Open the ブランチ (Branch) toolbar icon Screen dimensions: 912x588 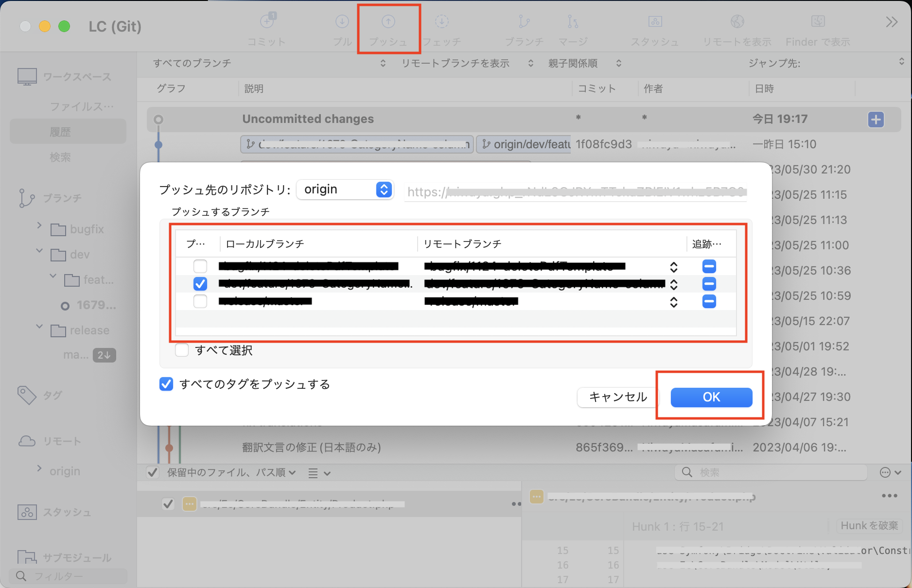coord(524,27)
